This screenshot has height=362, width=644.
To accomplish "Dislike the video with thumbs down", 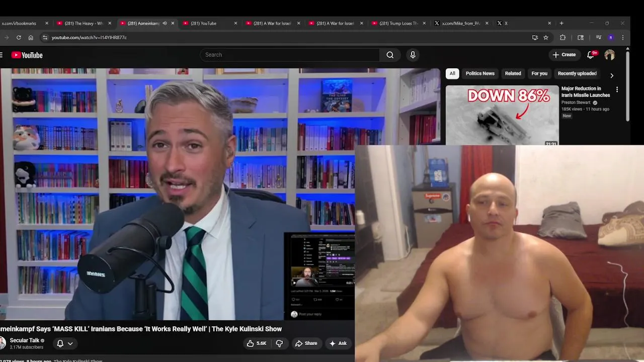I will point(279,343).
